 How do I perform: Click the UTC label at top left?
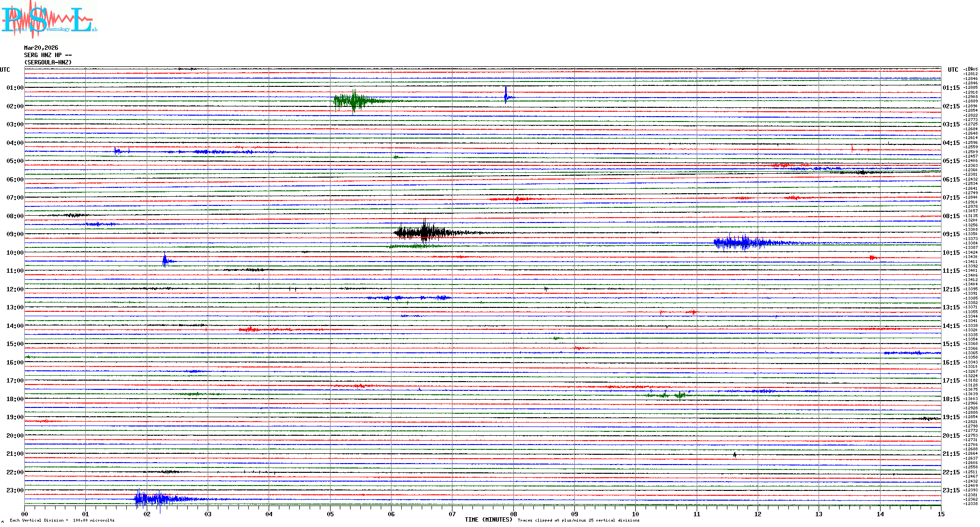5,70
